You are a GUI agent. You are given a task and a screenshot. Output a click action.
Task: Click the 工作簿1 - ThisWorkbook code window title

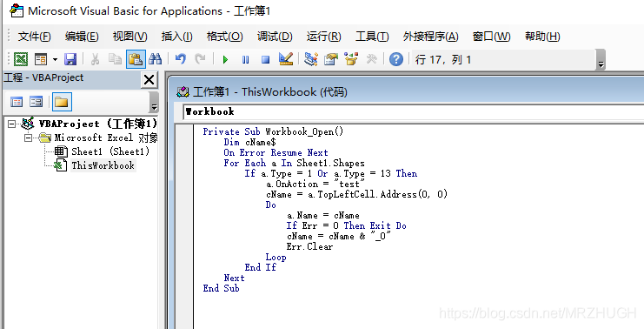pos(269,91)
